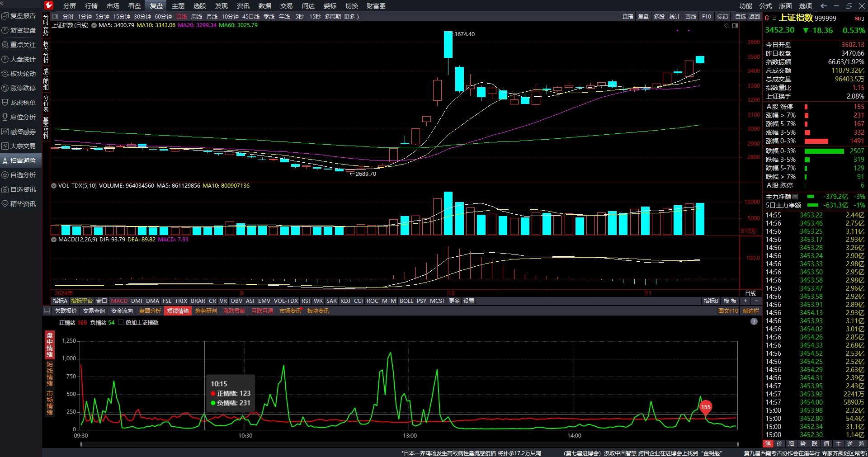
Task: Click the red application logo icon
Action: tap(49, 5)
